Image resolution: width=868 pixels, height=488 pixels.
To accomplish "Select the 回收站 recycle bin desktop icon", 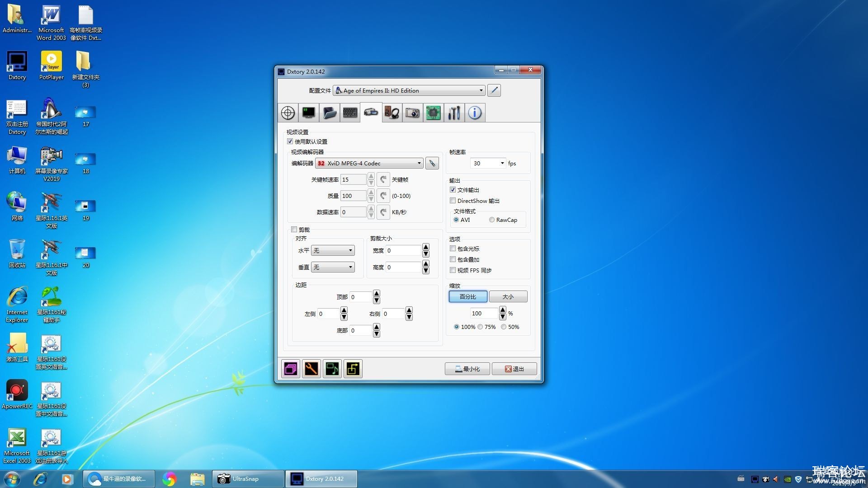I will coord(17,253).
